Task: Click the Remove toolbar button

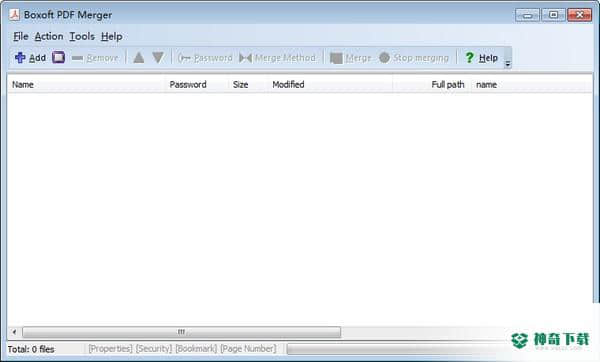Action: pos(95,58)
